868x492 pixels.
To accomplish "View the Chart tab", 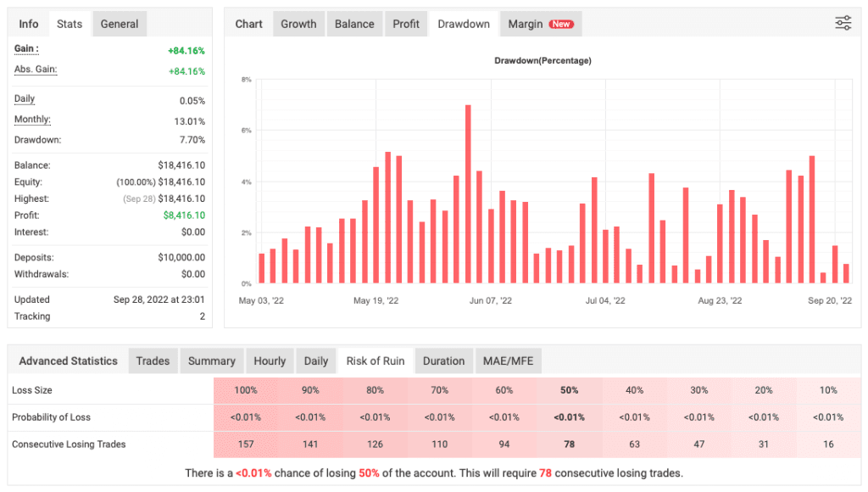I will 248,24.
